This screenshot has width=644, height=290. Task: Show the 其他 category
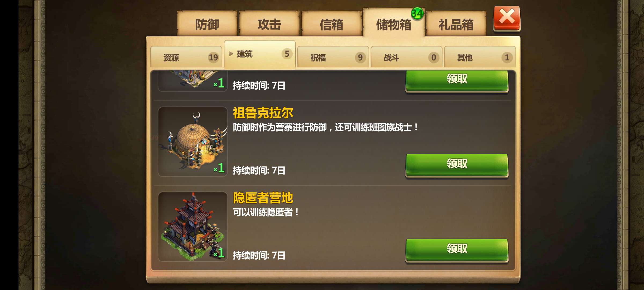(480, 57)
